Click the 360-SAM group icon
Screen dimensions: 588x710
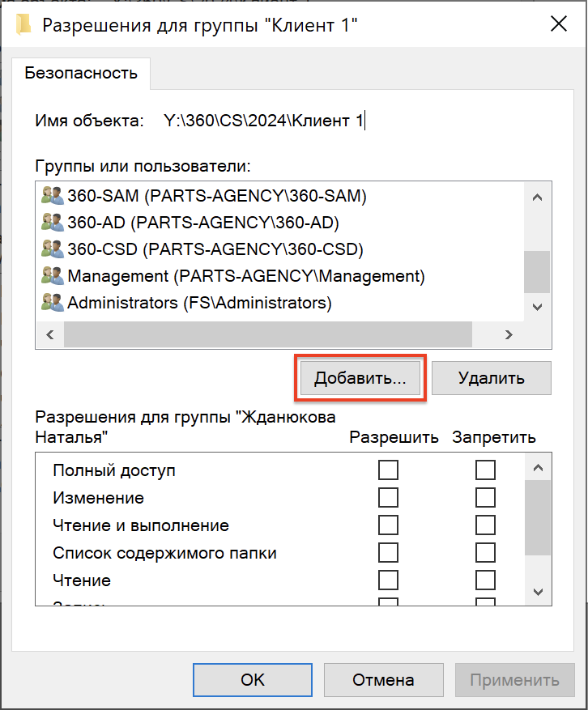52,195
